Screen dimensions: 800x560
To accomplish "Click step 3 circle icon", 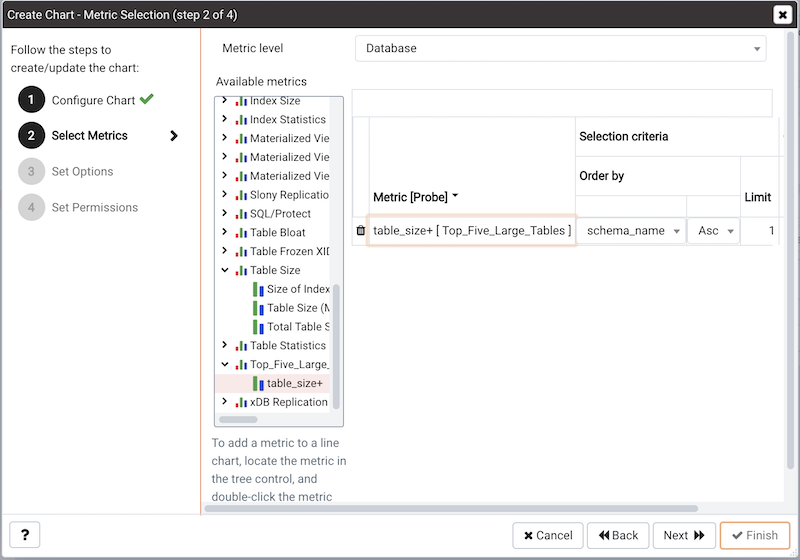I will coord(31,171).
